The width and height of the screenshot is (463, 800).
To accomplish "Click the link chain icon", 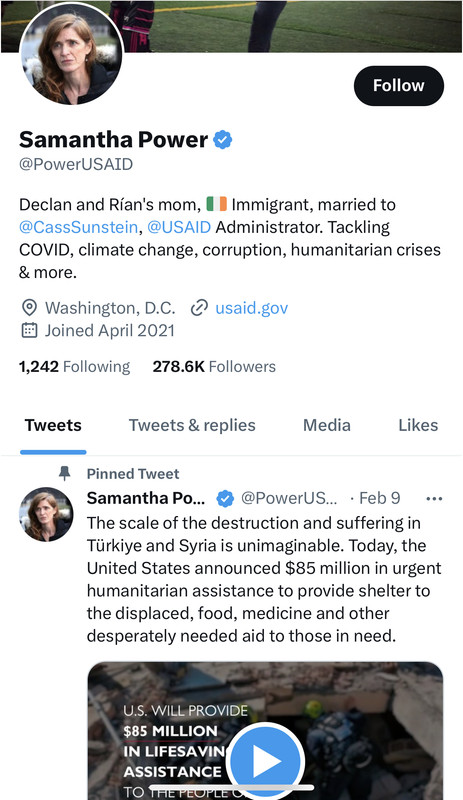I will point(199,308).
